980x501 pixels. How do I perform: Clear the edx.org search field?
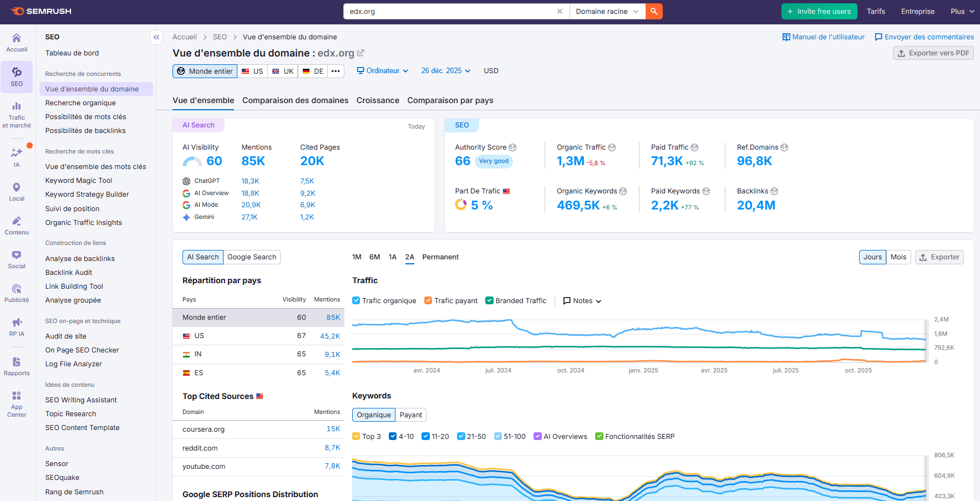coord(560,11)
